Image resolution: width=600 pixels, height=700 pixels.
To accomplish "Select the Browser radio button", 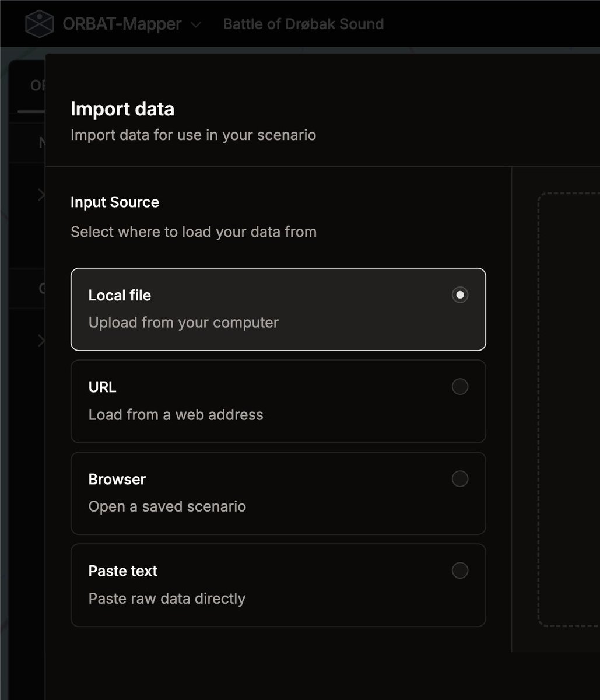I will 460,479.
